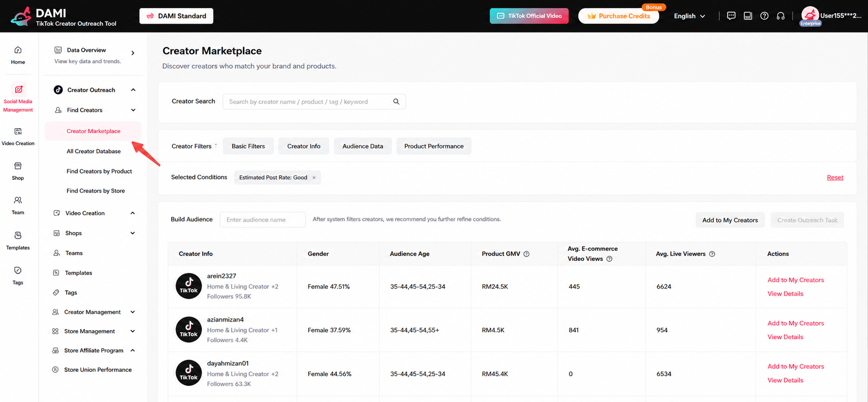This screenshot has width=868, height=402.
Task: Expand the Shops menu section
Action: coord(133,233)
